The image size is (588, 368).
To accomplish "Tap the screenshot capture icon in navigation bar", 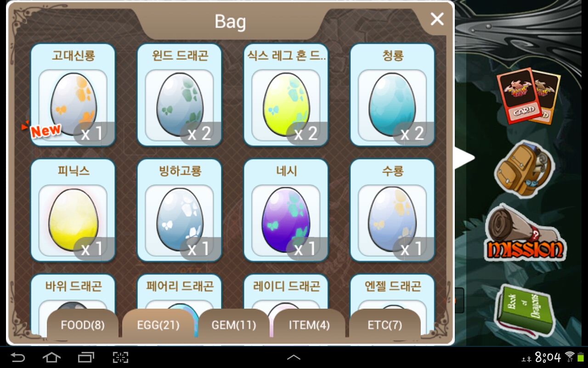I will click(x=120, y=357).
